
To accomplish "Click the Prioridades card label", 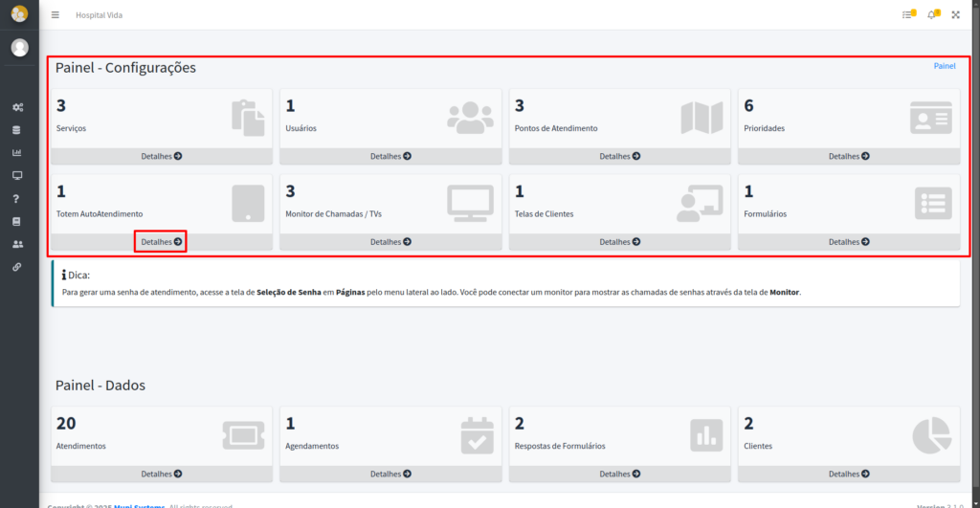I will pyautogui.click(x=764, y=128).
